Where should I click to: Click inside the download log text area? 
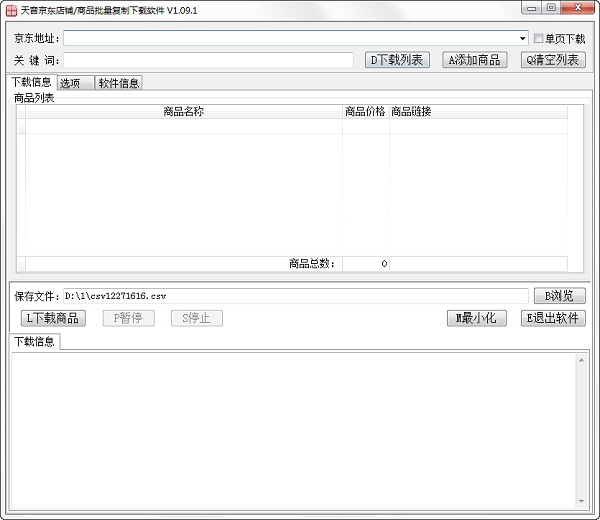(x=294, y=430)
